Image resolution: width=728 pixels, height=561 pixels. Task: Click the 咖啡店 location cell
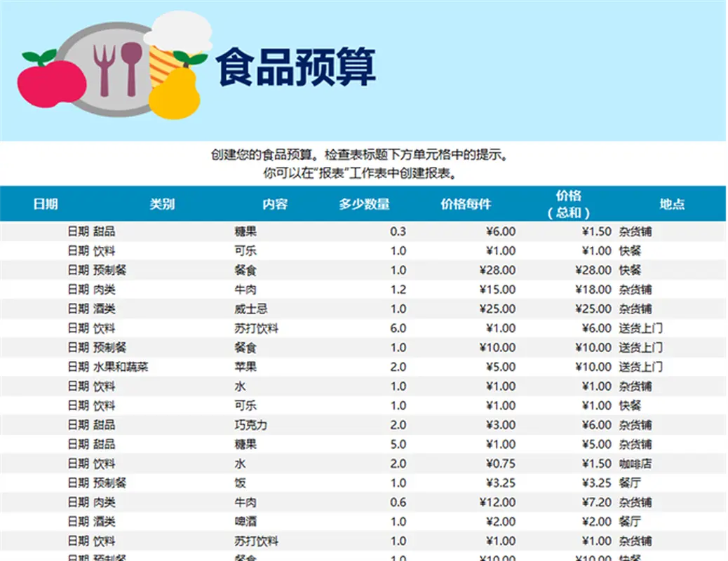[635, 464]
